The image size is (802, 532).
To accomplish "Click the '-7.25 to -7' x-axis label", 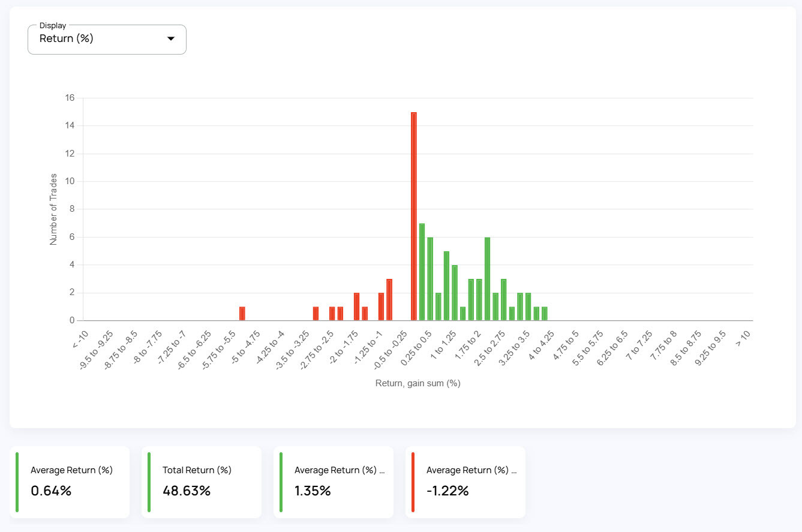I will coord(172,348).
